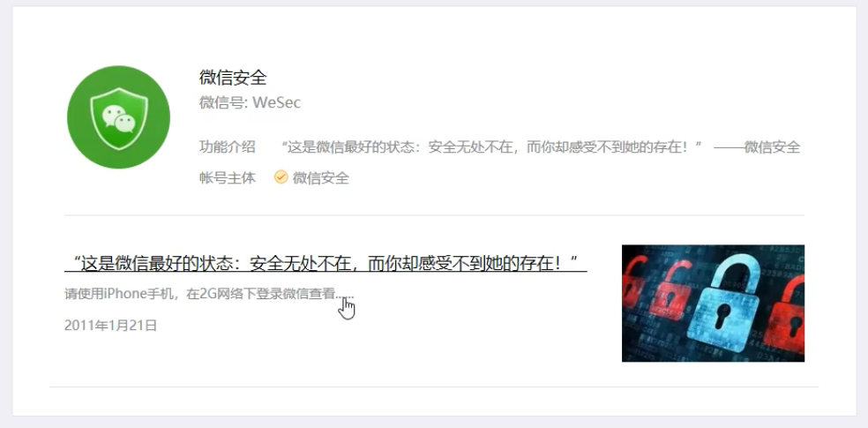Image resolution: width=868 pixels, height=428 pixels.
Task: Click the chat bubbles inside the shield logo
Action: point(119,118)
